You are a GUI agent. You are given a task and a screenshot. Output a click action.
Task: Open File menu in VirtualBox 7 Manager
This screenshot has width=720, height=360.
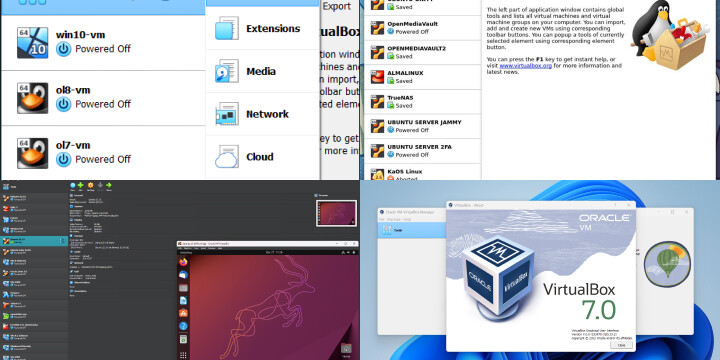382,219
